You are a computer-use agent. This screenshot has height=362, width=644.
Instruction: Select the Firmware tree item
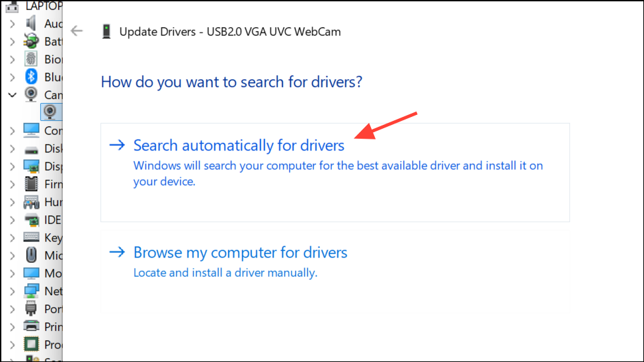coord(43,184)
